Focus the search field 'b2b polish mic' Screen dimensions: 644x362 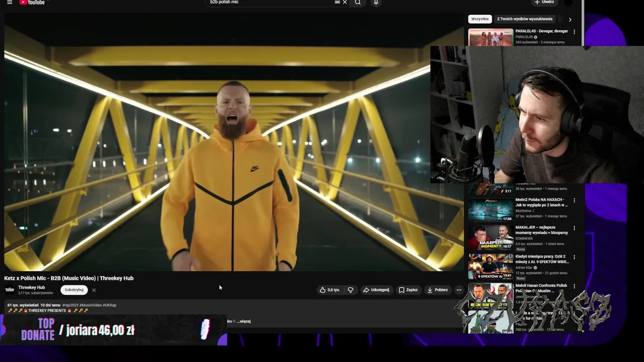[271, 3]
